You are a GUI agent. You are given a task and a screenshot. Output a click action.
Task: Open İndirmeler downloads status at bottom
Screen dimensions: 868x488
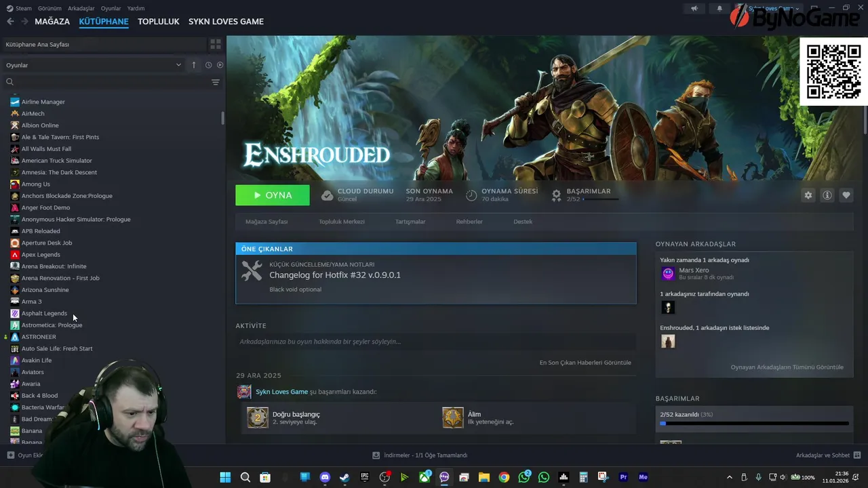click(x=420, y=455)
